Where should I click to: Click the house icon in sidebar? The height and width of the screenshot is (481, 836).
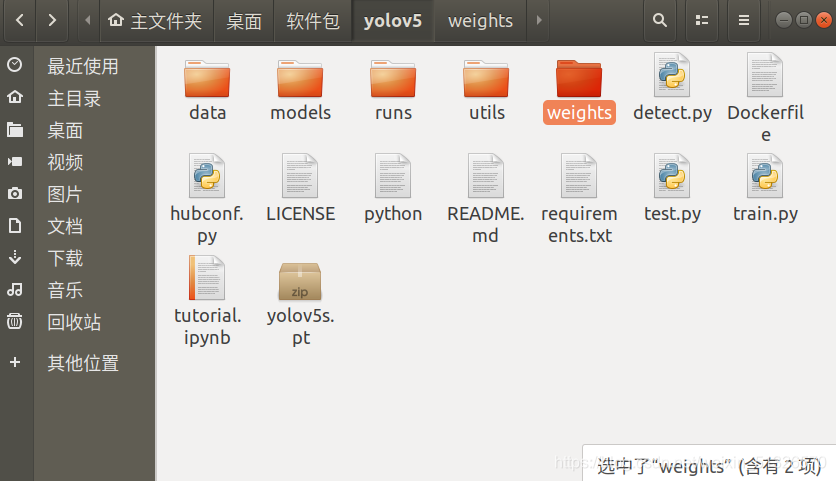click(15, 97)
